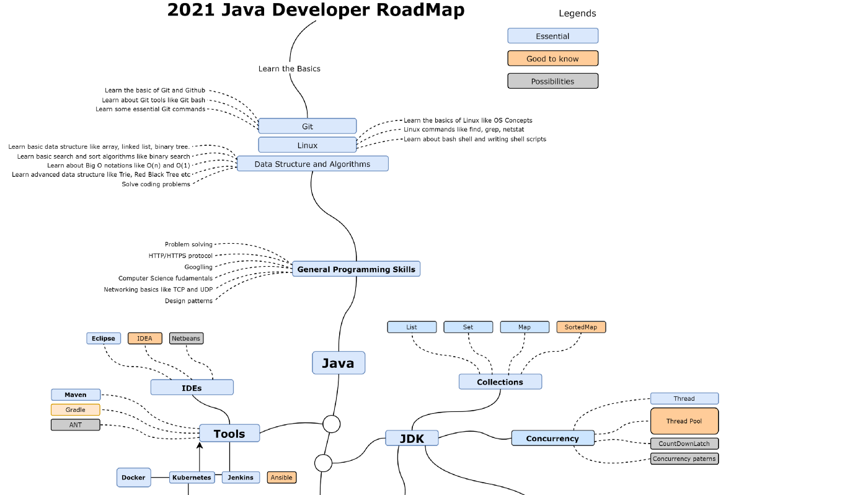
Task: Click the Ansible box
Action: coord(281,477)
